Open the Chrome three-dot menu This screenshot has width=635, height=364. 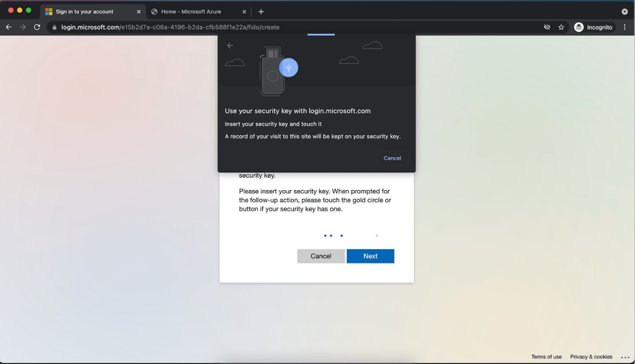tap(625, 27)
